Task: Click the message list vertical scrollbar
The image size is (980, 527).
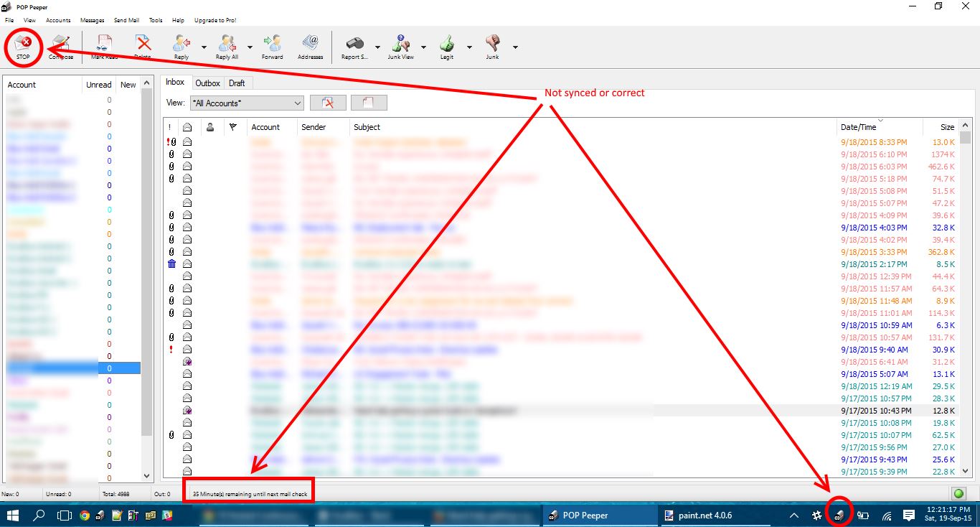Action: (x=966, y=299)
